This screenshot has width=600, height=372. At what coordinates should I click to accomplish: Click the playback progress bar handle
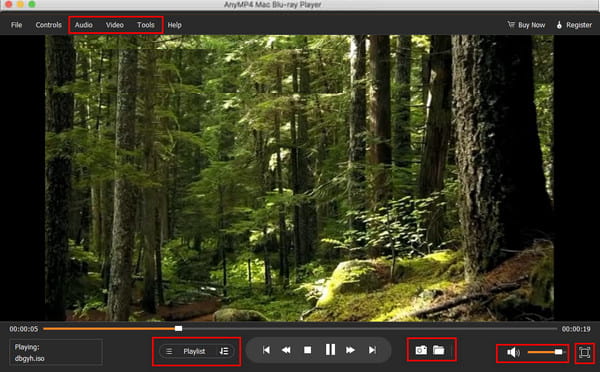click(x=178, y=328)
